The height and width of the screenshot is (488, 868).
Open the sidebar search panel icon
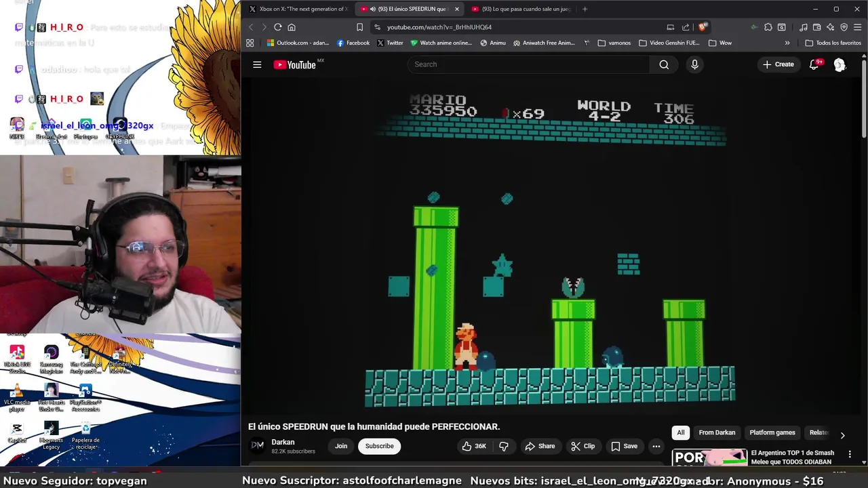pos(782,27)
